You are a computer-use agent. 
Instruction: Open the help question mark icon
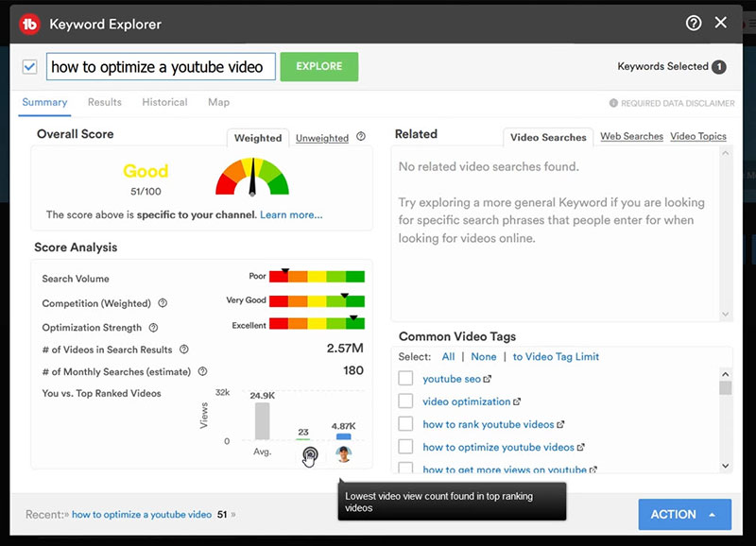pyautogui.click(x=694, y=23)
